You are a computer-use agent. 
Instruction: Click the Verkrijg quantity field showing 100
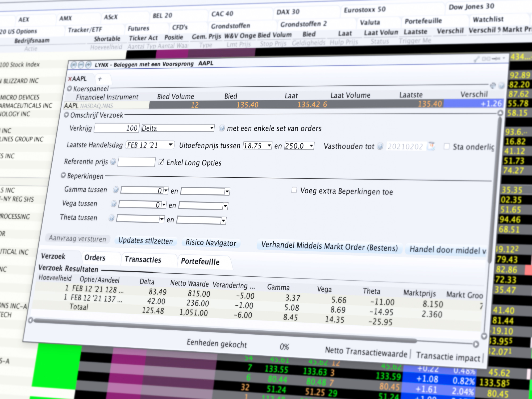coord(117,128)
